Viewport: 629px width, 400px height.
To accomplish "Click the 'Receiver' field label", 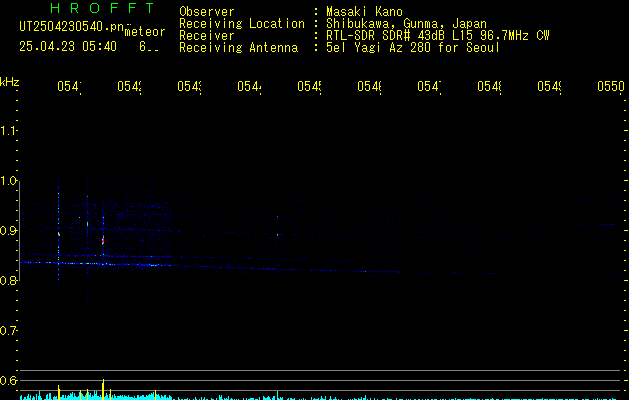I will coord(207,36).
